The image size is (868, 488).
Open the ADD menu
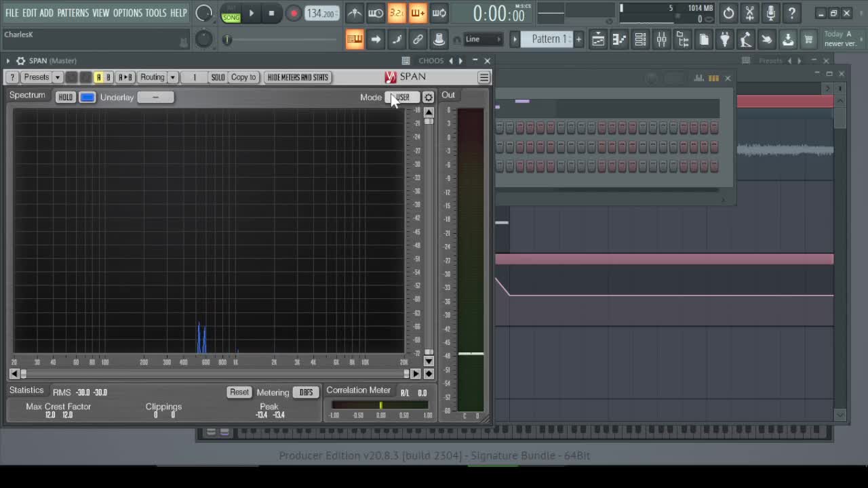pyautogui.click(x=46, y=13)
